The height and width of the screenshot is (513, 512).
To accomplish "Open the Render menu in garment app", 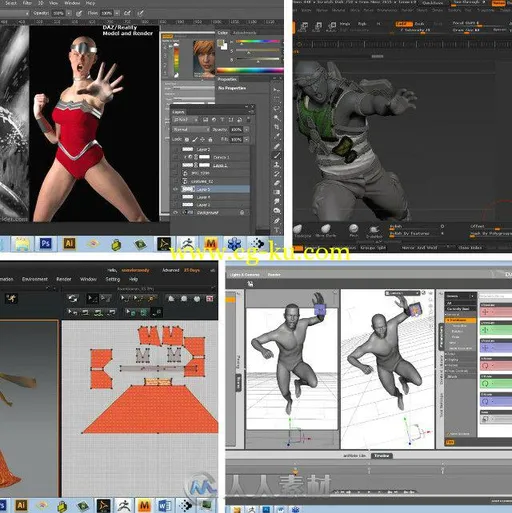I will pos(64,279).
